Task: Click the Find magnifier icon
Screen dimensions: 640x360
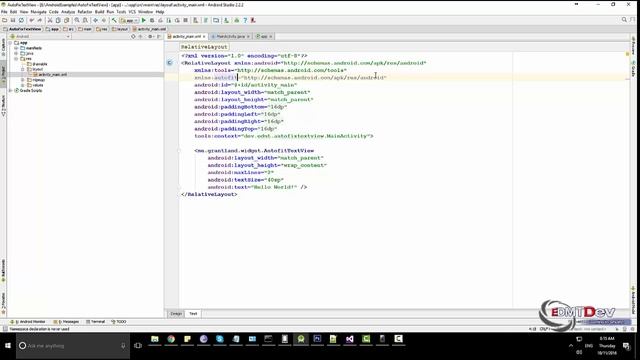Action: click(x=77, y=20)
